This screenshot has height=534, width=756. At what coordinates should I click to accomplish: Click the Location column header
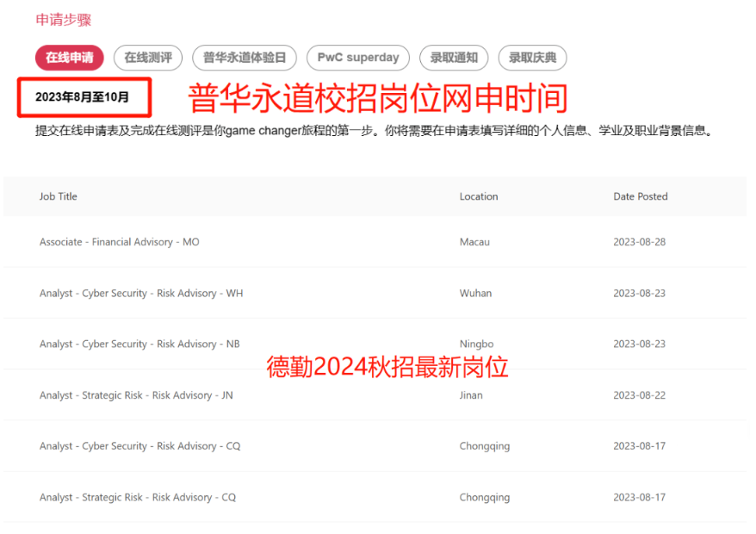click(479, 196)
